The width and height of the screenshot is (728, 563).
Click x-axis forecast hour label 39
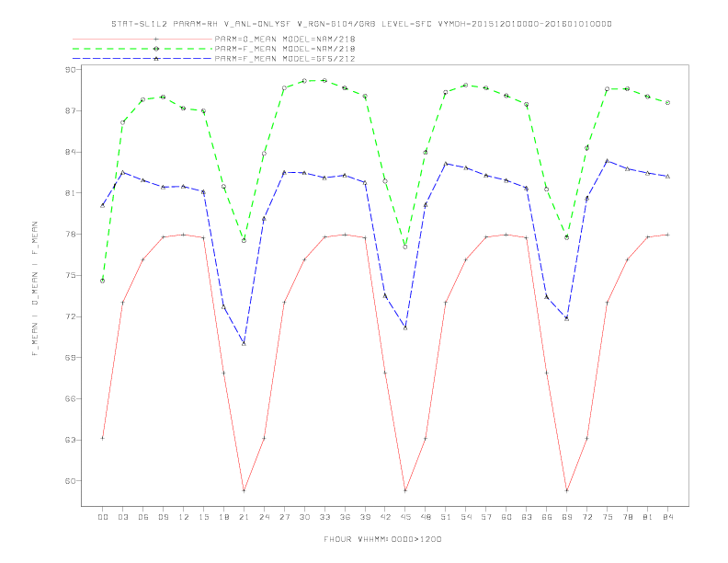pos(365,517)
